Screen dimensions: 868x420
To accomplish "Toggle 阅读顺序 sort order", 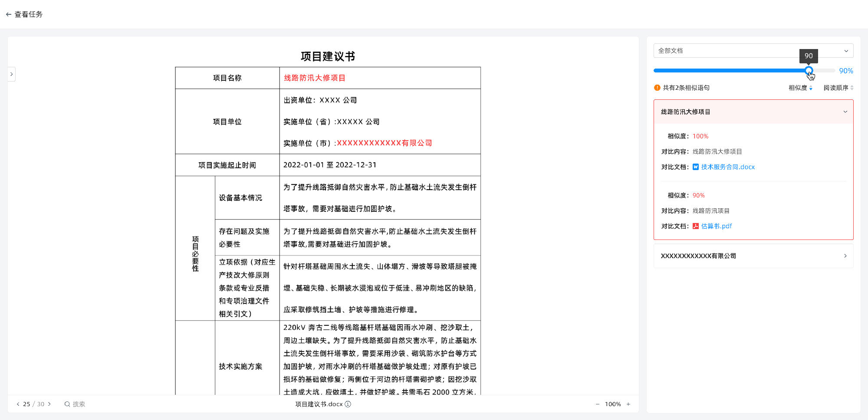I will (x=852, y=88).
